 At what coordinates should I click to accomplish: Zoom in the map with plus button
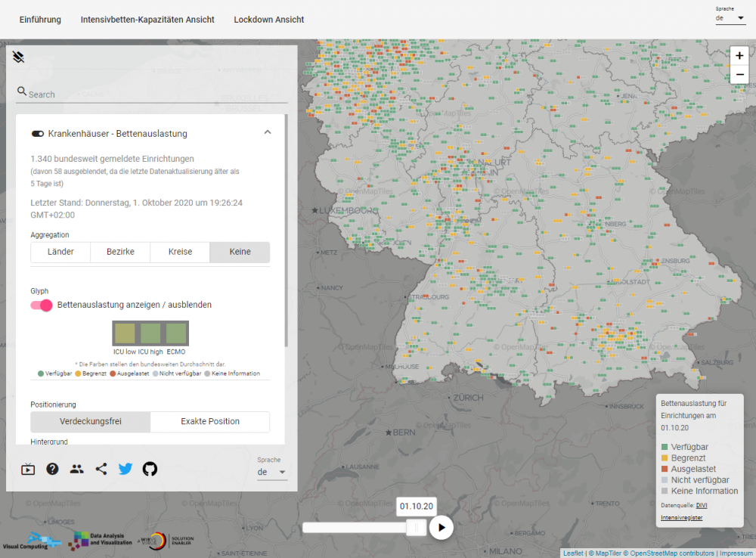tap(739, 55)
